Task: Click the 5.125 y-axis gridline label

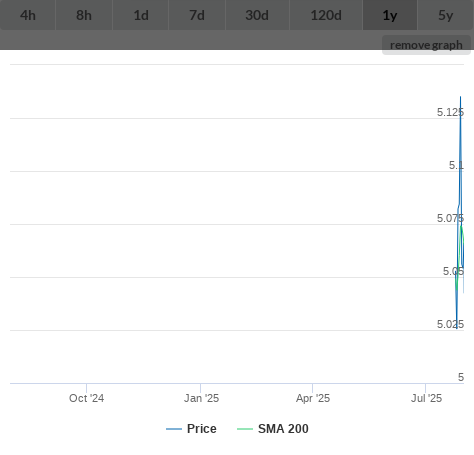Action: (x=450, y=112)
